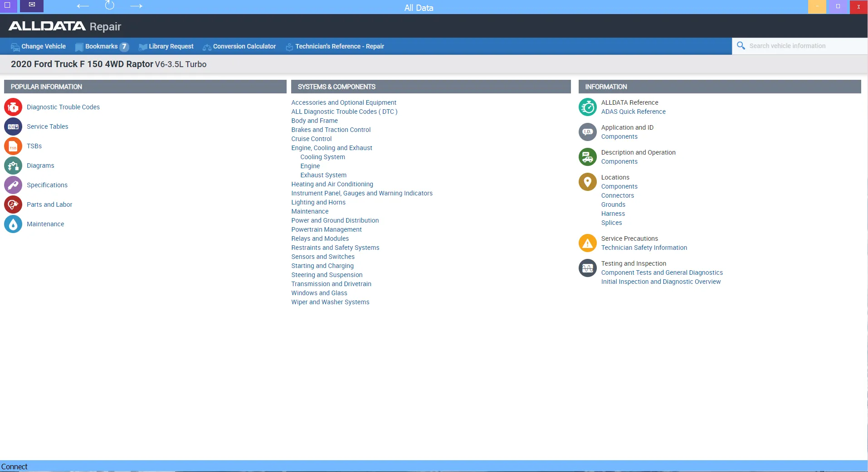
Task: Click the square icon at top-left corner
Action: tap(8, 5)
